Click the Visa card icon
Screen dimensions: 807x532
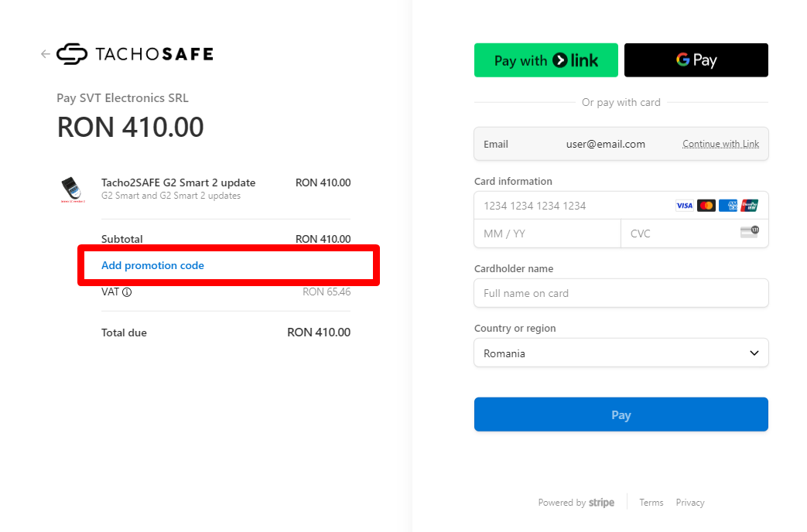[685, 206]
